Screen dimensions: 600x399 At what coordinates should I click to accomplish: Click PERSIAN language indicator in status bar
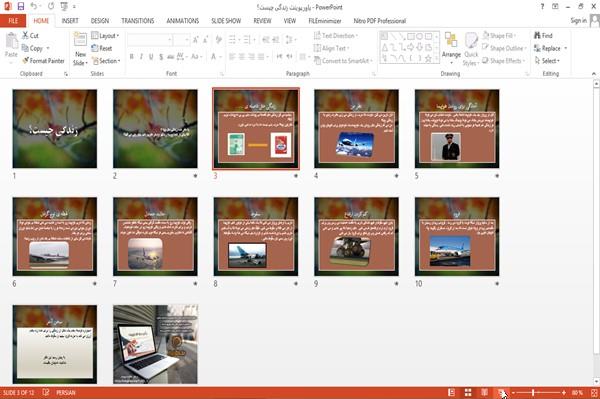pos(66,392)
